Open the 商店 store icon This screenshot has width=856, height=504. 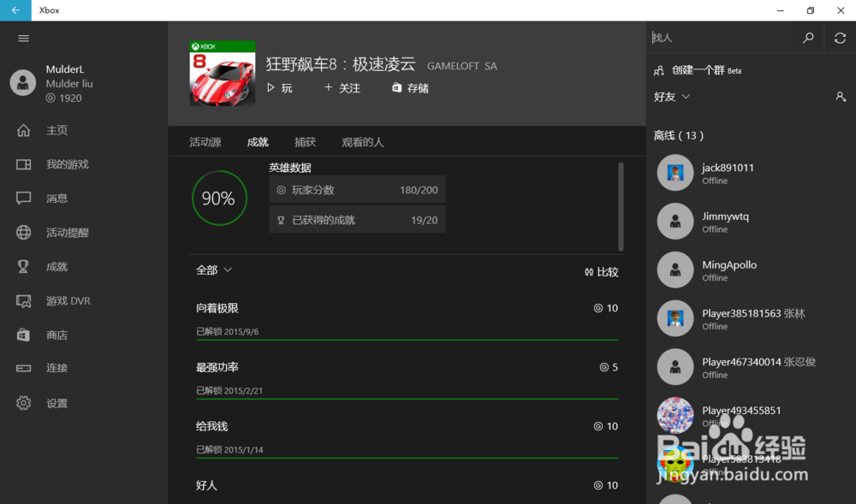[x=23, y=335]
